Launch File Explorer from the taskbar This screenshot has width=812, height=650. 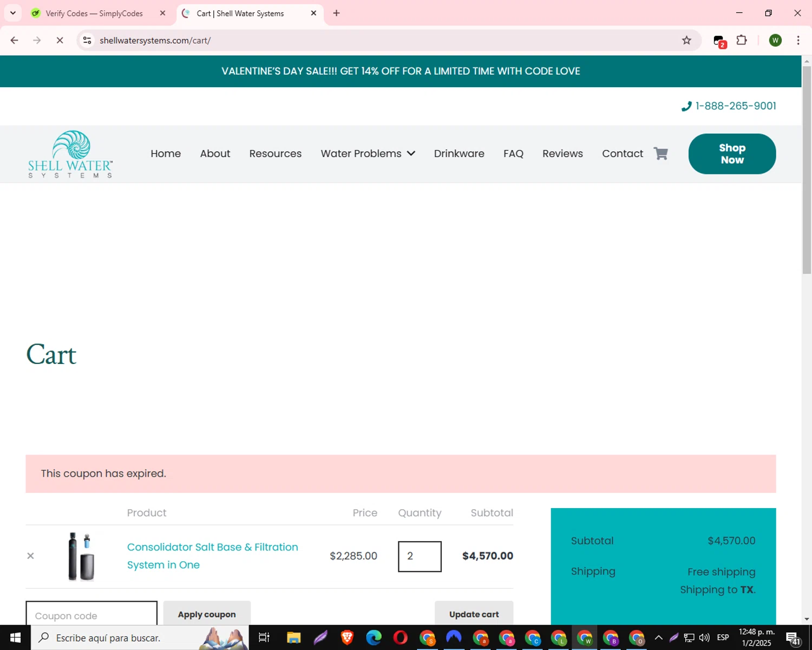(293, 638)
